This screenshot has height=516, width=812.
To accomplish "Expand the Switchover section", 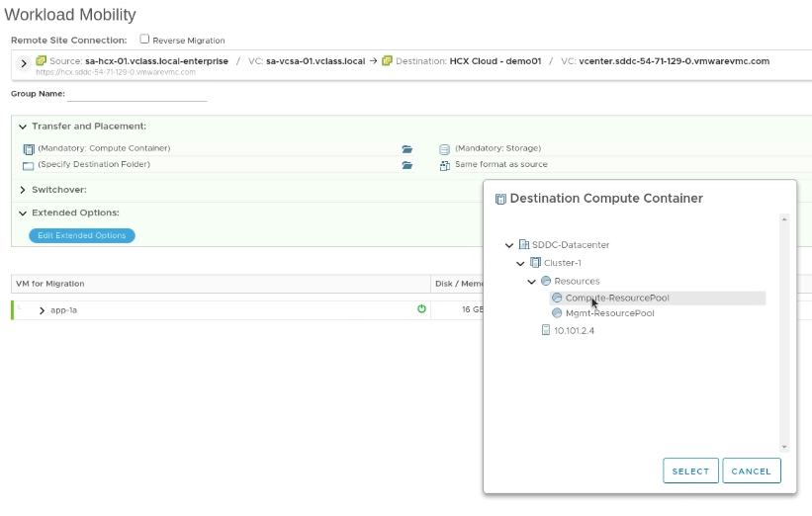I will pyautogui.click(x=23, y=190).
